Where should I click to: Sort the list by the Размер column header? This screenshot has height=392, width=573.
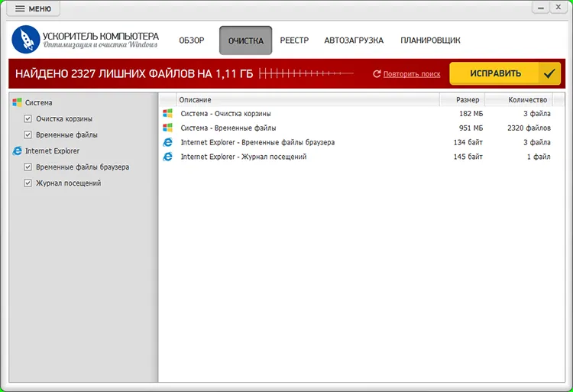[462, 100]
